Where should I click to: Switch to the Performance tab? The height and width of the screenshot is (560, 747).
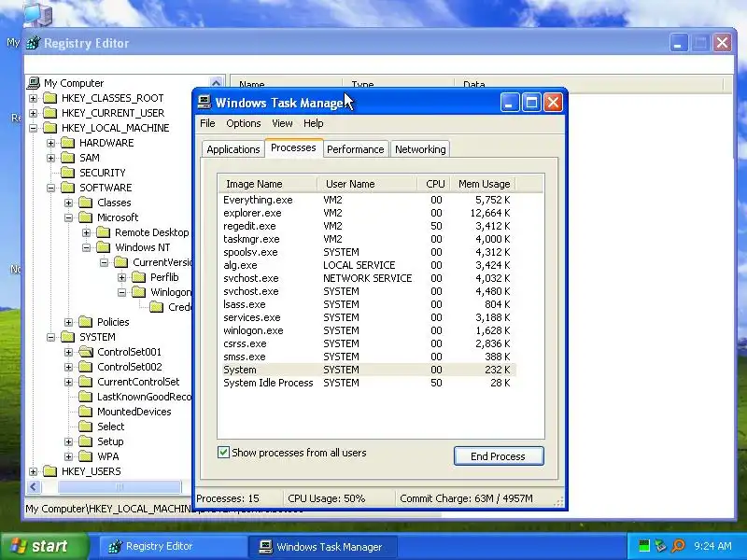click(356, 149)
